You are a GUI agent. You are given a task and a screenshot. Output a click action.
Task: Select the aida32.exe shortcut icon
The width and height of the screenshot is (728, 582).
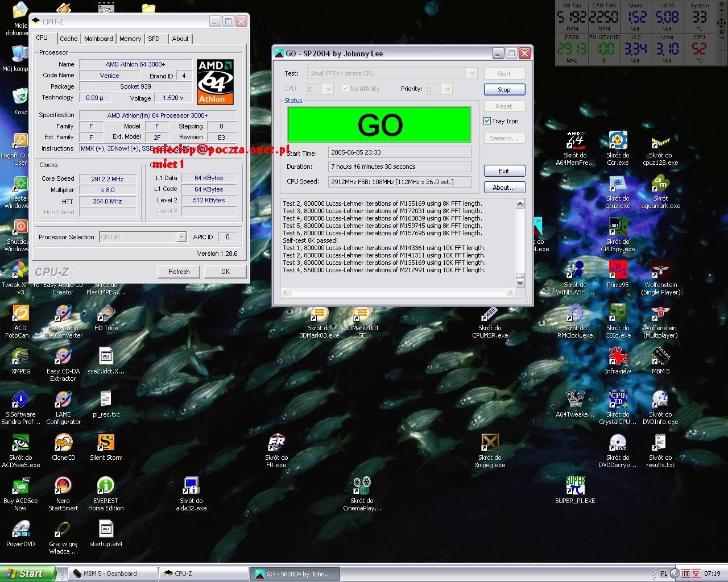(191, 493)
